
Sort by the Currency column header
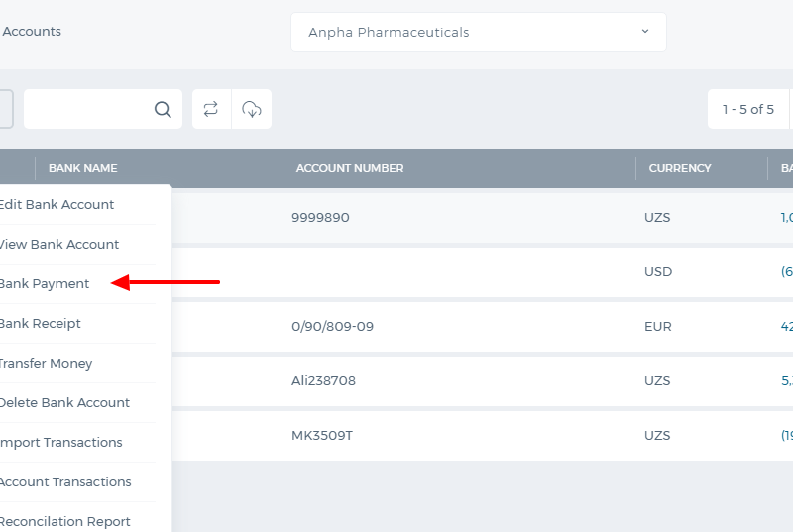pos(680,168)
